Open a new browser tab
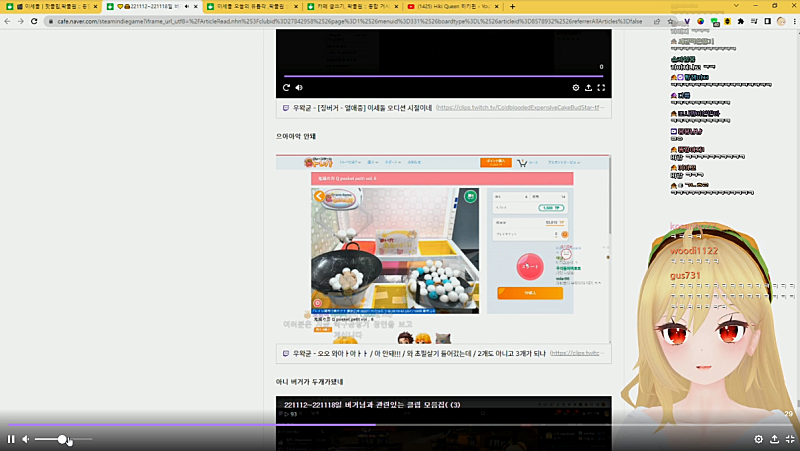This screenshot has width=800, height=451. coord(512,7)
